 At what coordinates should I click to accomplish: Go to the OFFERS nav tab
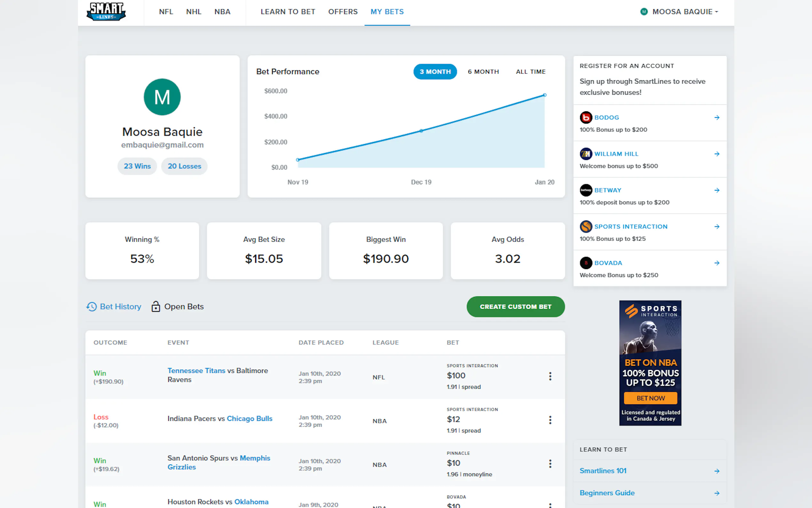[x=343, y=12]
